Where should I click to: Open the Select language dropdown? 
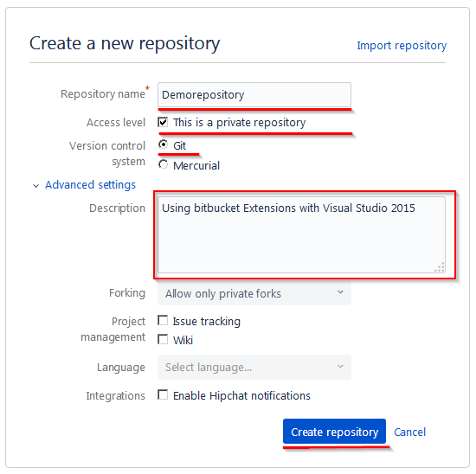(x=254, y=368)
